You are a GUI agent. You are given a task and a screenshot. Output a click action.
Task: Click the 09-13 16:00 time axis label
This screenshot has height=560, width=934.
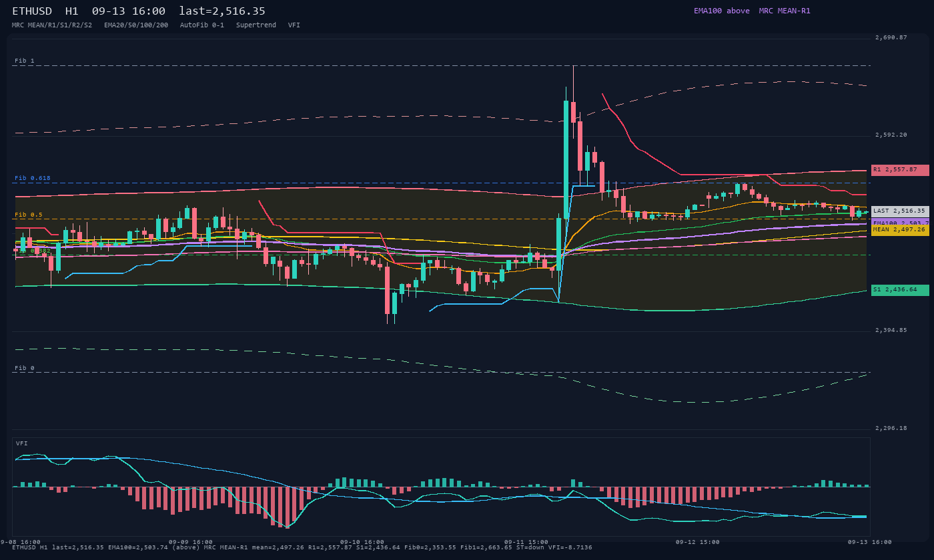click(x=870, y=542)
